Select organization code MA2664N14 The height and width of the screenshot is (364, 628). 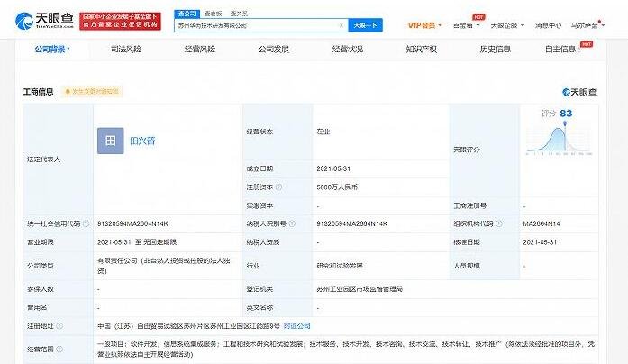[x=542, y=223]
